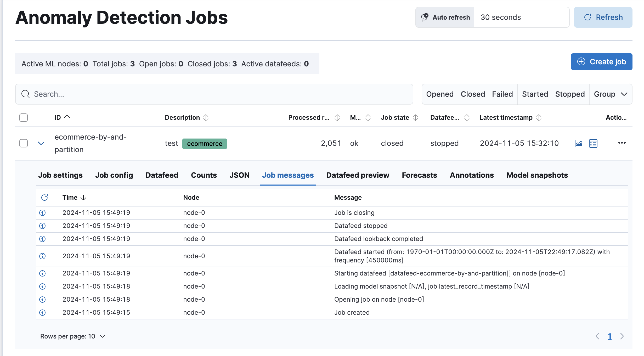Open the Annotations tab
This screenshot has width=644, height=356.
click(472, 175)
